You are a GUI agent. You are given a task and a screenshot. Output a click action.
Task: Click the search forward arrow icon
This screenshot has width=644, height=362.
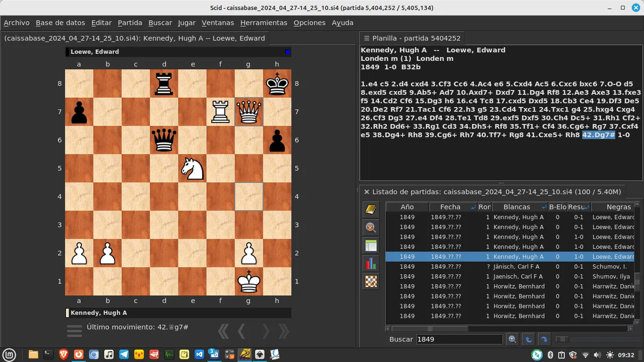[x=544, y=339]
